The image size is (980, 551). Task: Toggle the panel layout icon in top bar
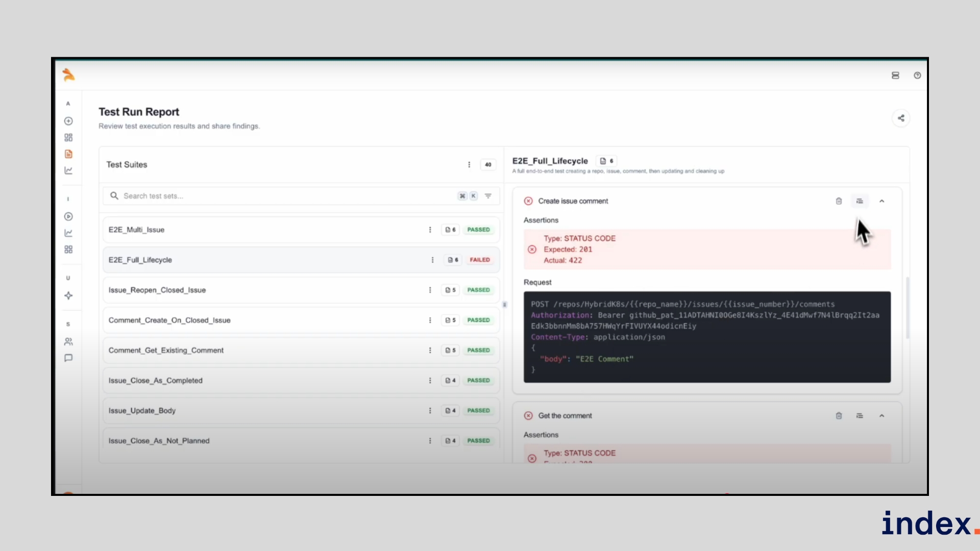pos(895,75)
